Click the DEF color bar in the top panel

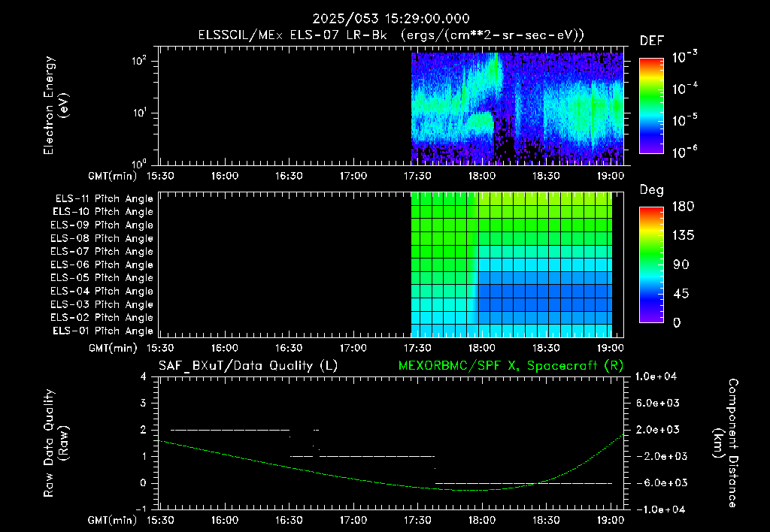coord(651,106)
